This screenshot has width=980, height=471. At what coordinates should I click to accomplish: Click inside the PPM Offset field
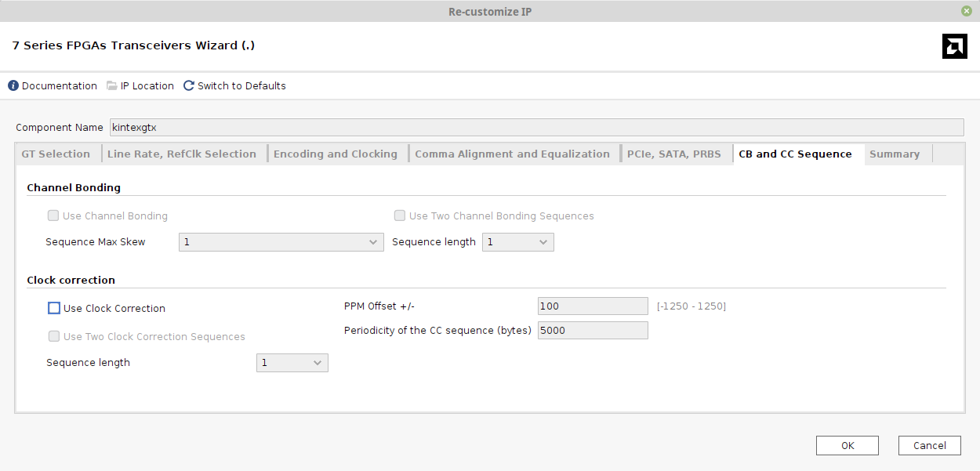pyautogui.click(x=592, y=306)
